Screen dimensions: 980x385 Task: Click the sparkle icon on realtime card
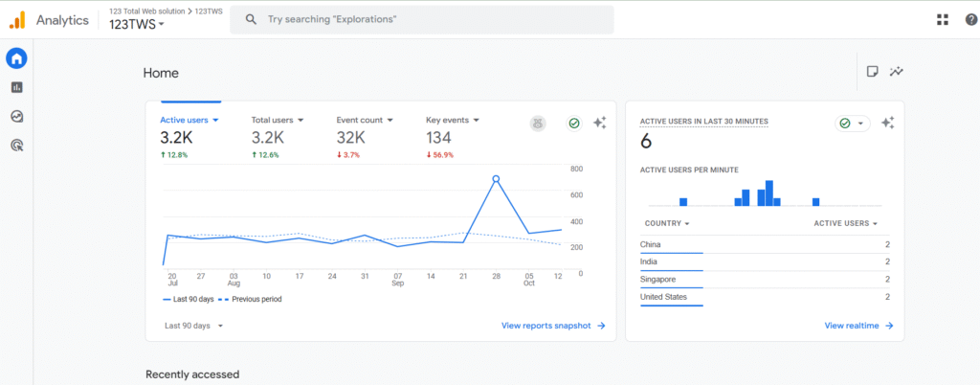pos(887,123)
